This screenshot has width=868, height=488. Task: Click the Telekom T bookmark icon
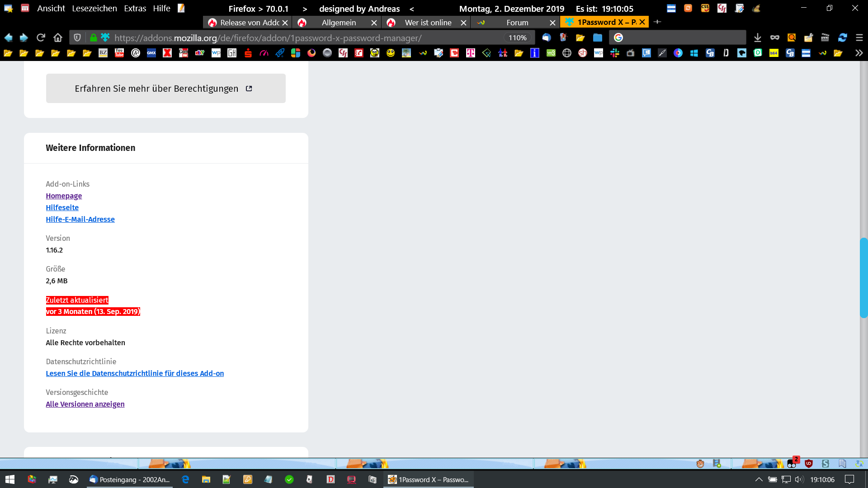click(x=470, y=53)
